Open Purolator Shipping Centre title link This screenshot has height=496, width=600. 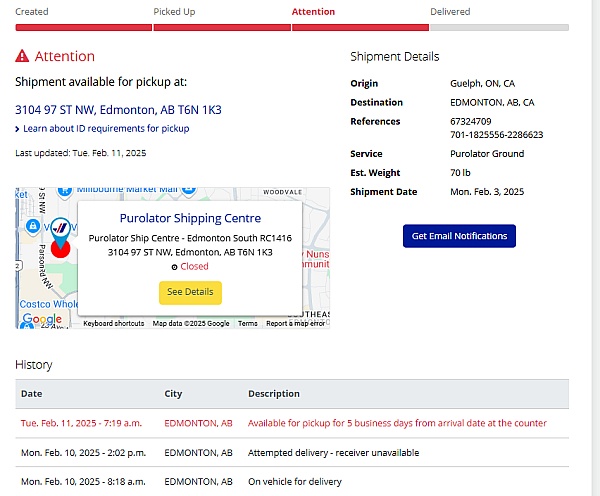tap(190, 218)
